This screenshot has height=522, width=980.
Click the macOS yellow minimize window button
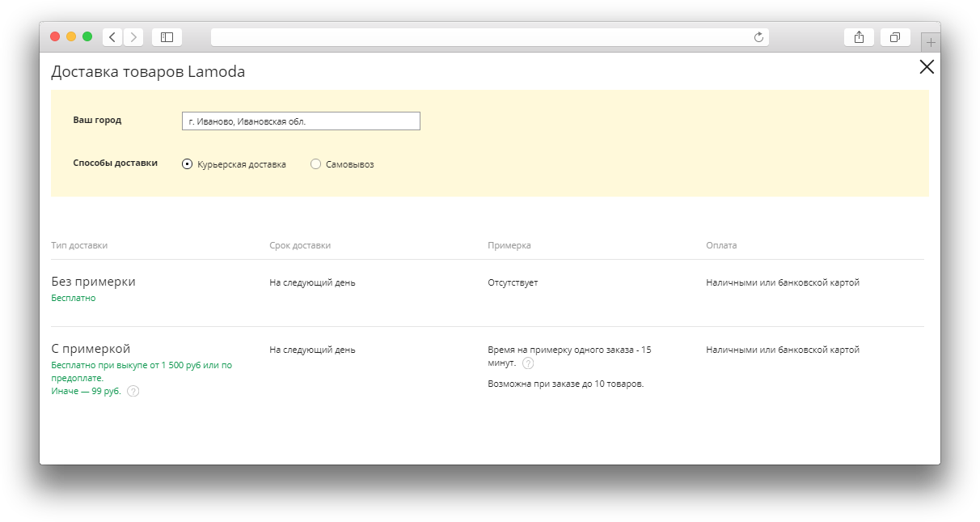pyautogui.click(x=71, y=36)
